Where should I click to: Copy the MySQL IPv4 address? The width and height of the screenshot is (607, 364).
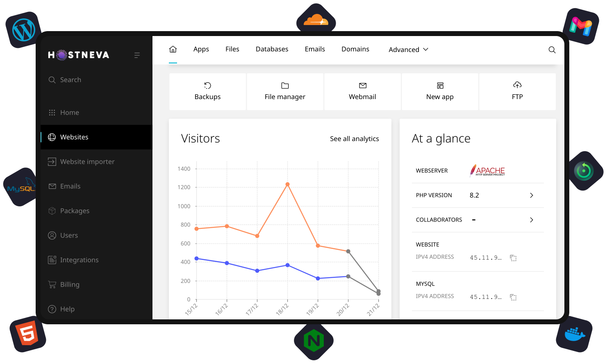coord(513,297)
